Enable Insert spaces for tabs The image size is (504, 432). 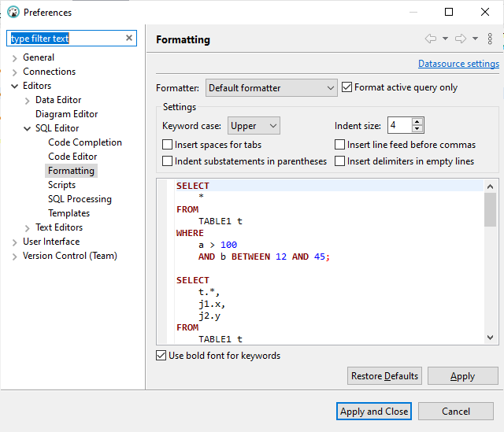tap(167, 145)
